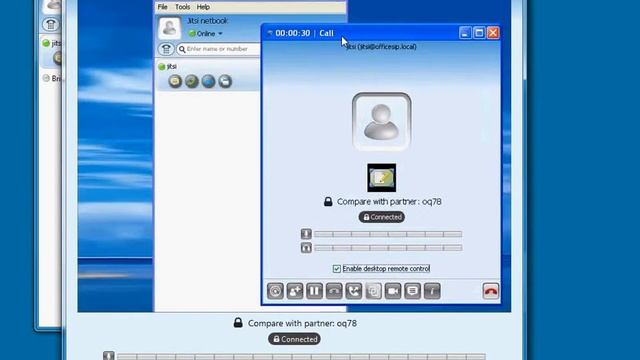Click the microphone icon beside the upper level bar
The image size is (640, 360).
click(x=306, y=234)
